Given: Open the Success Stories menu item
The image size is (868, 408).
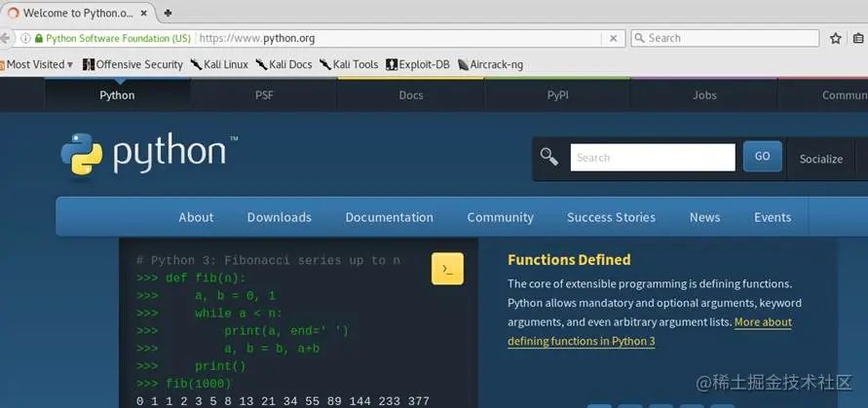Looking at the screenshot, I should pos(611,217).
